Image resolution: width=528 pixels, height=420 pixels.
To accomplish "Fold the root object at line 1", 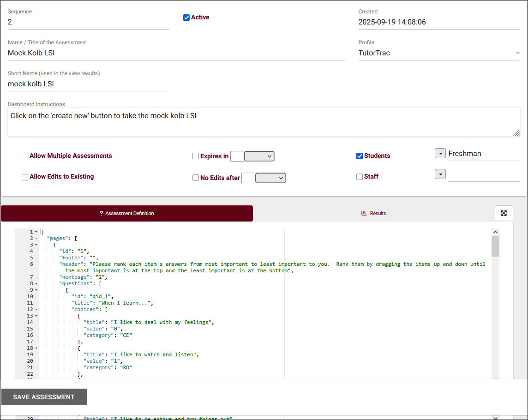I will (36, 232).
